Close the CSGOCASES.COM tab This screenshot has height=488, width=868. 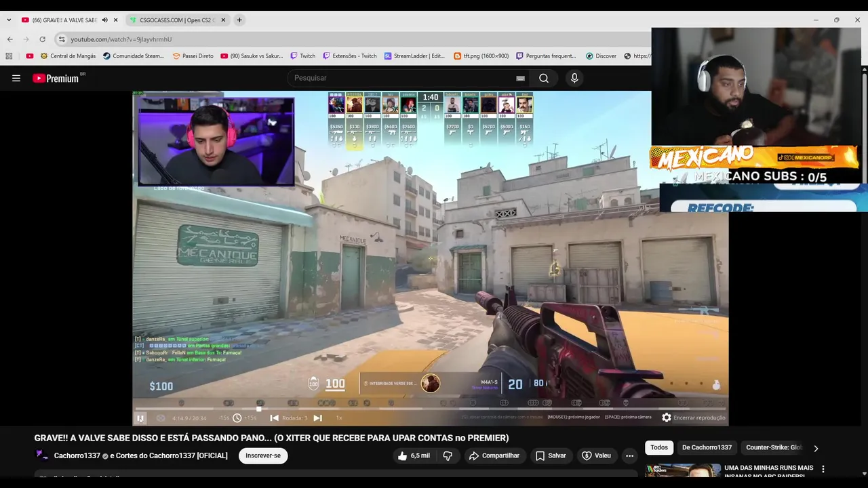[x=223, y=20]
